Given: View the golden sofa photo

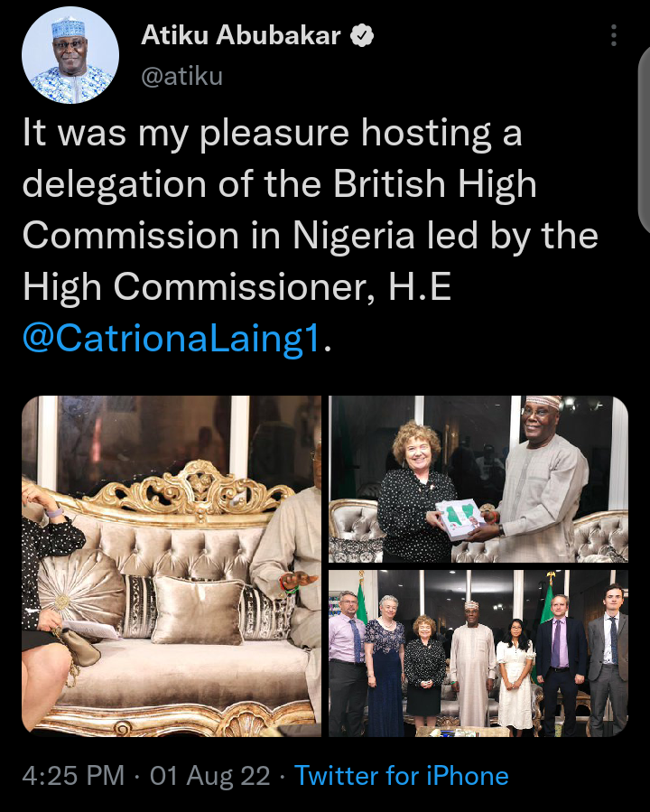Looking at the screenshot, I should [172, 566].
